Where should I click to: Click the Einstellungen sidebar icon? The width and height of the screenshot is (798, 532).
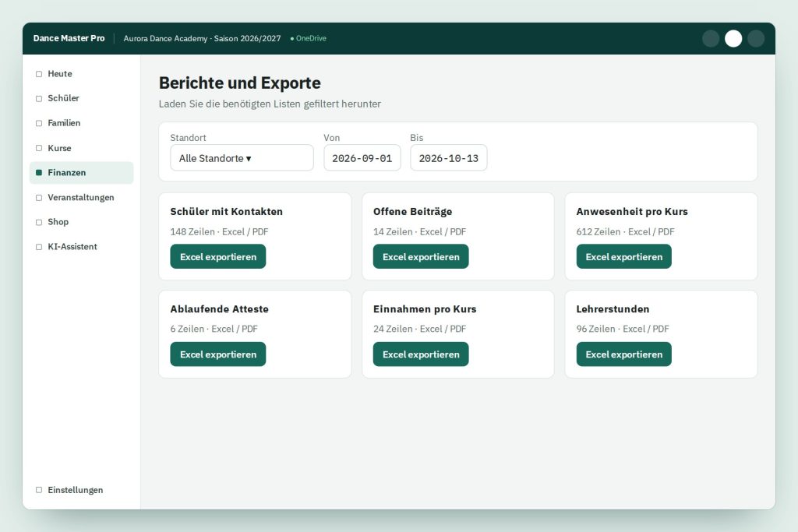39,490
